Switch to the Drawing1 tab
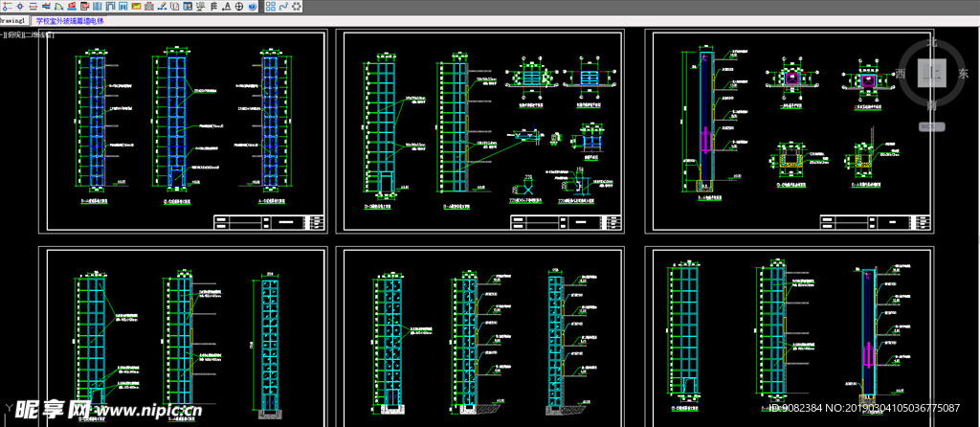This screenshot has width=980, height=427. click(x=13, y=20)
